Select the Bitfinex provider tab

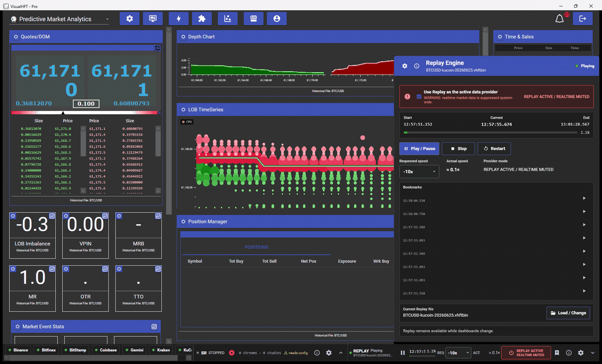click(46, 350)
